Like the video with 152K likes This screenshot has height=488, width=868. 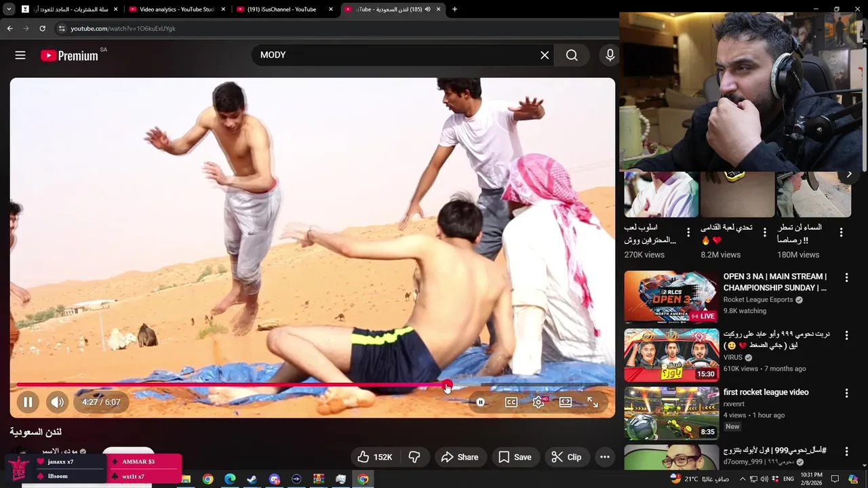point(375,457)
